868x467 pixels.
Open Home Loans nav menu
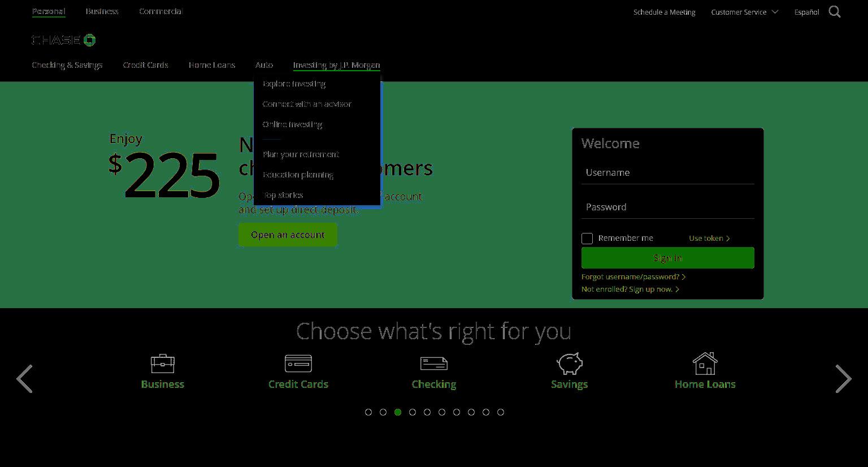[212, 65]
